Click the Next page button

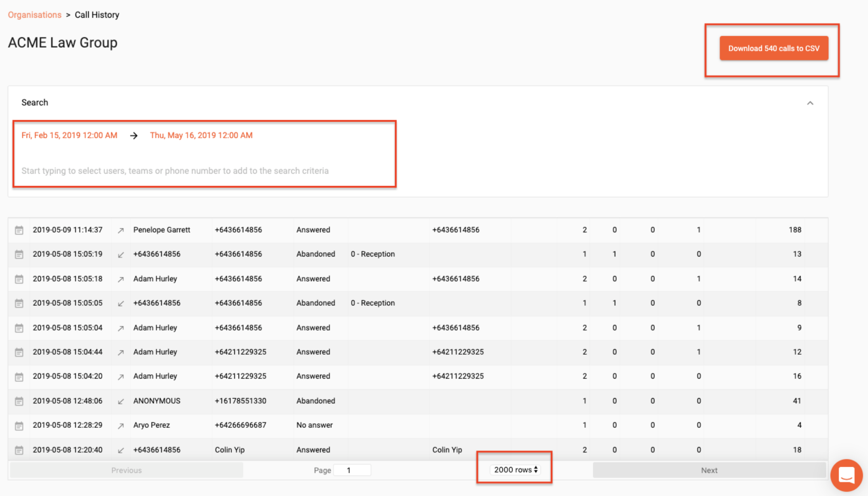tap(709, 470)
